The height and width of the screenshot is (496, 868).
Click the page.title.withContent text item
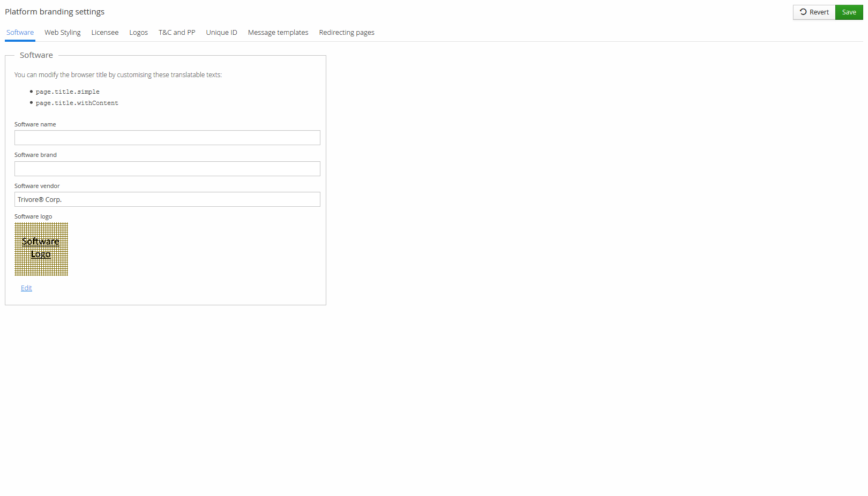(x=77, y=103)
